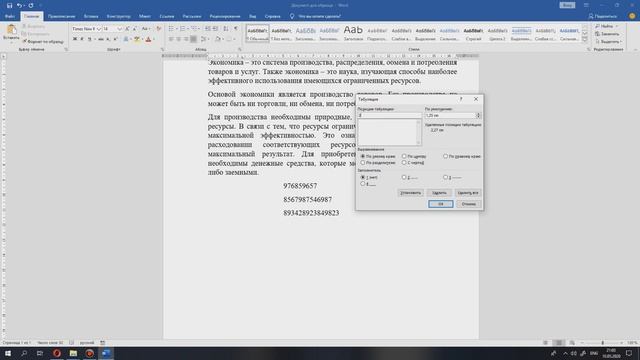The height and width of the screenshot is (360, 640).
Task: Cancel dialog with Отмена
Action: tap(469, 204)
